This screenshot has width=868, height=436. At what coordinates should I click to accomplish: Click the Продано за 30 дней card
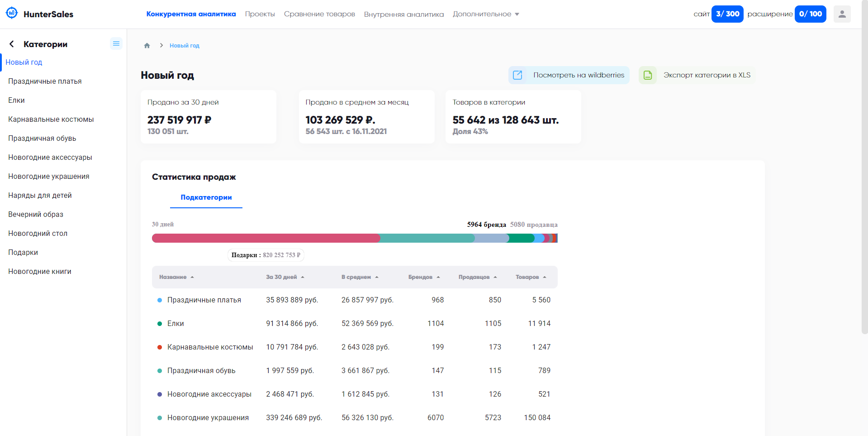pyautogui.click(x=209, y=117)
